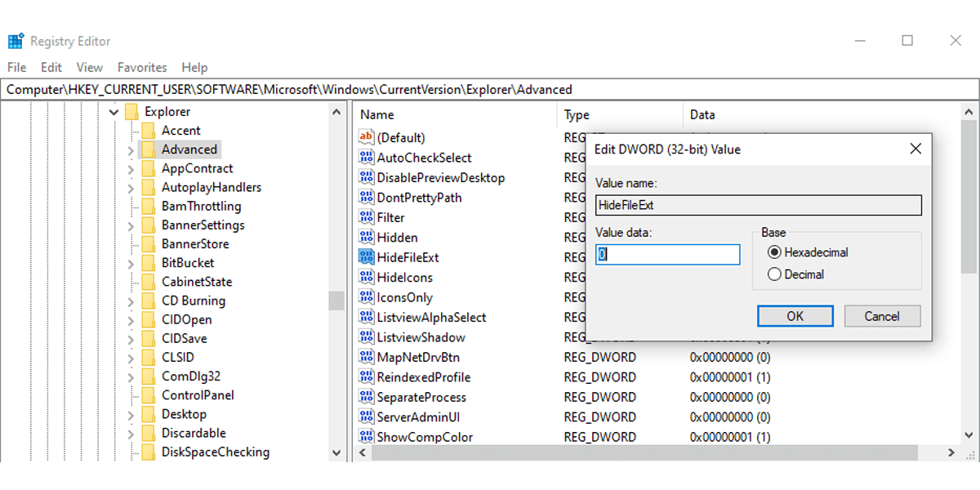Click the DWORD icon next to ShowCompColor

[x=365, y=437]
